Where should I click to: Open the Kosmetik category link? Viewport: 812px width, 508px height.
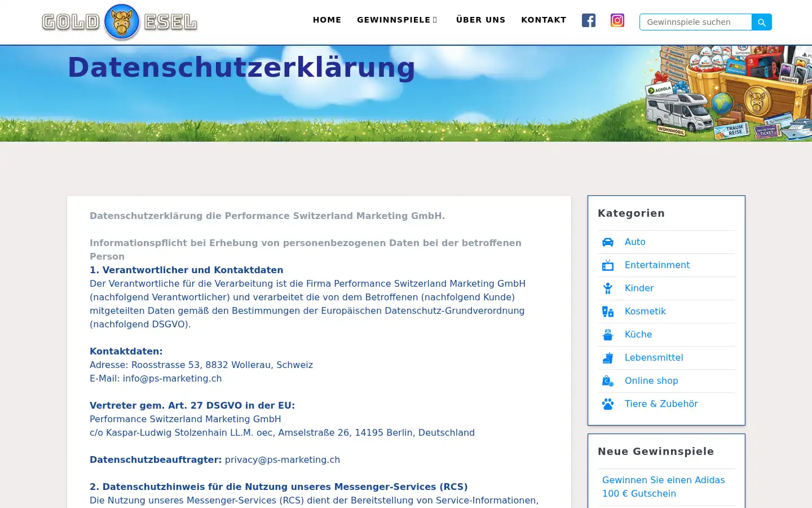pos(645,312)
